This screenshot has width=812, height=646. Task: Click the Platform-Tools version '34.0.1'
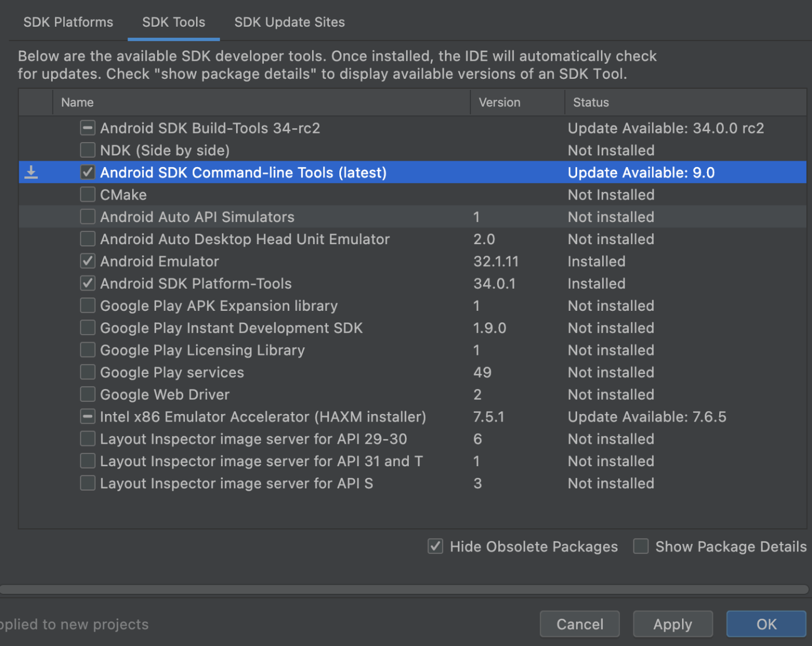point(494,284)
